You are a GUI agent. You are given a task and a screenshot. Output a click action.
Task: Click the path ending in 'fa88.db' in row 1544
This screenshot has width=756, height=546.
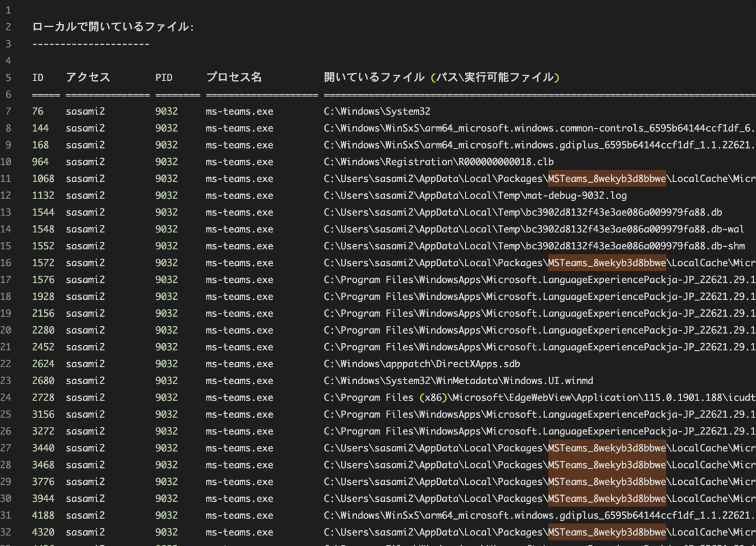tap(523, 212)
